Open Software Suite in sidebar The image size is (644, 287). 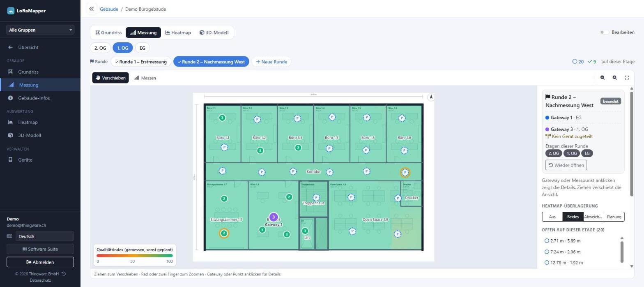40,249
